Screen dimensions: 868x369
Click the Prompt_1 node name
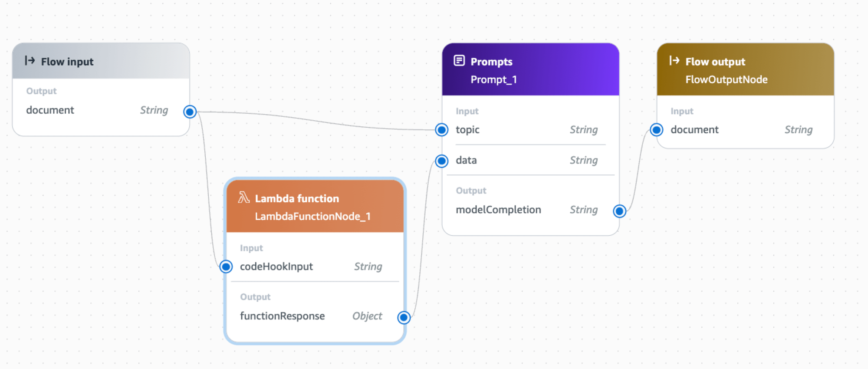click(494, 79)
